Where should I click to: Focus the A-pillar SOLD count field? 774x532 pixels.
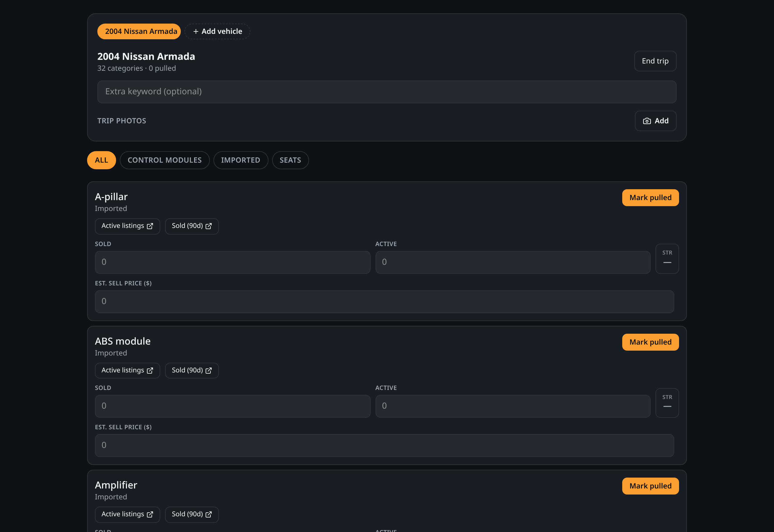click(x=233, y=262)
